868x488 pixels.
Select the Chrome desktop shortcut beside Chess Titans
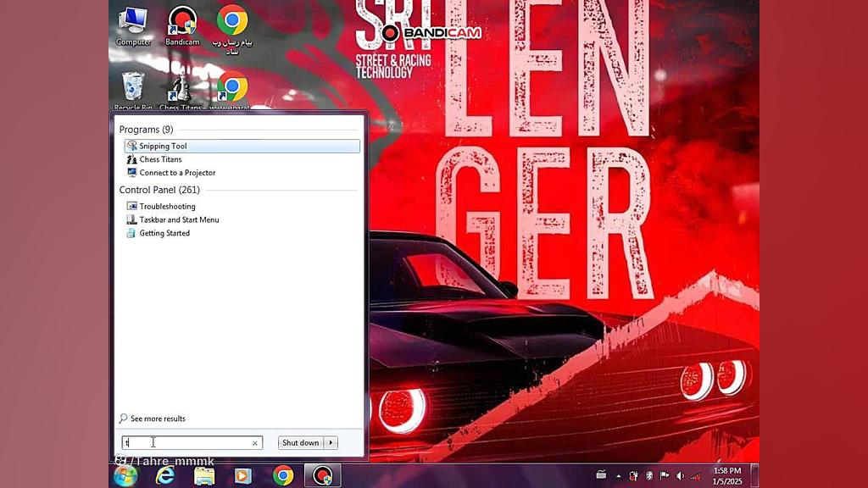231,90
